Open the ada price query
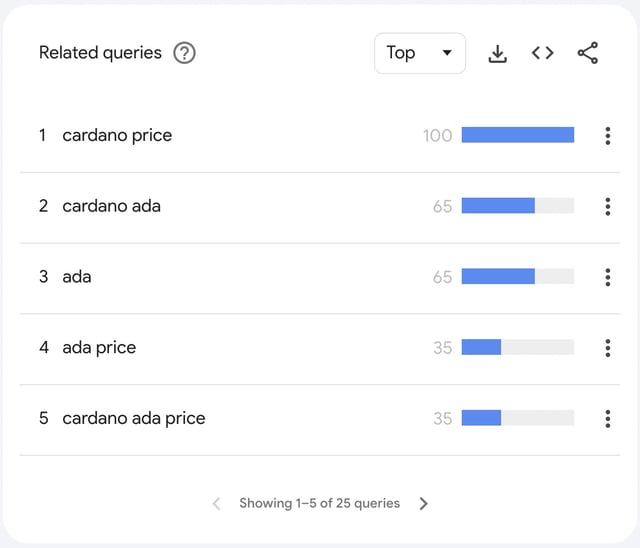 click(x=99, y=348)
